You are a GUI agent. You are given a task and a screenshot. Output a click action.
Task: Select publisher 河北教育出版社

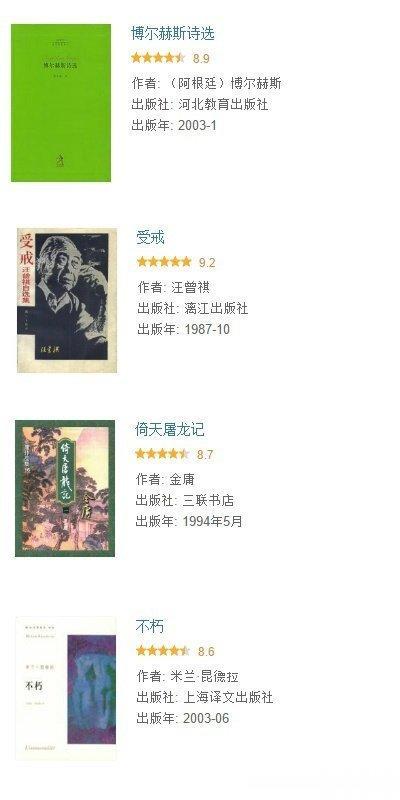[x=223, y=105]
